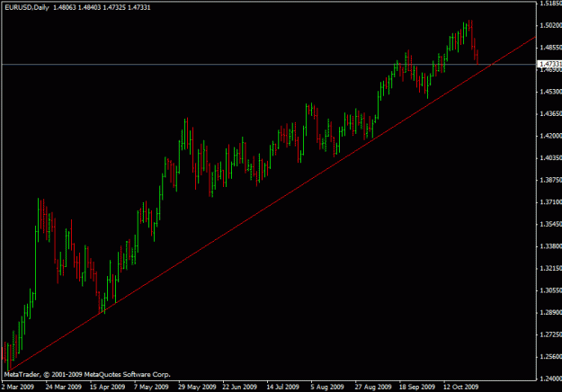The image size is (562, 392).
Task: Click the 18 Sep 2009 date label
Action: [417, 387]
